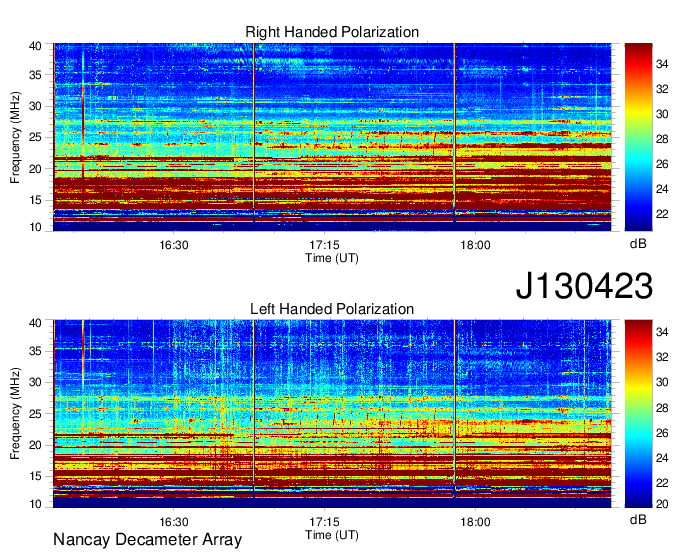Click the dB unit label under the top colorbar
Viewport: 680px width, 552px height.
tap(638, 244)
